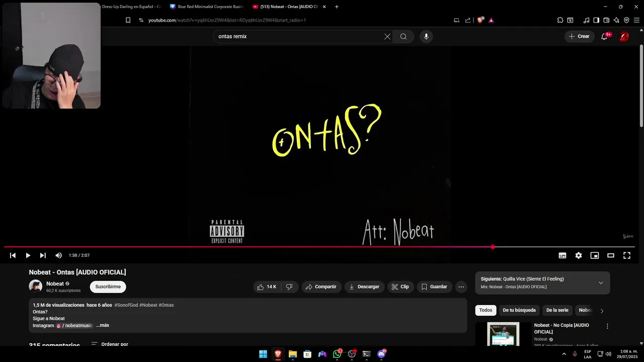644x362 pixels.
Task: Toggle theater mode view
Action: click(x=611, y=255)
